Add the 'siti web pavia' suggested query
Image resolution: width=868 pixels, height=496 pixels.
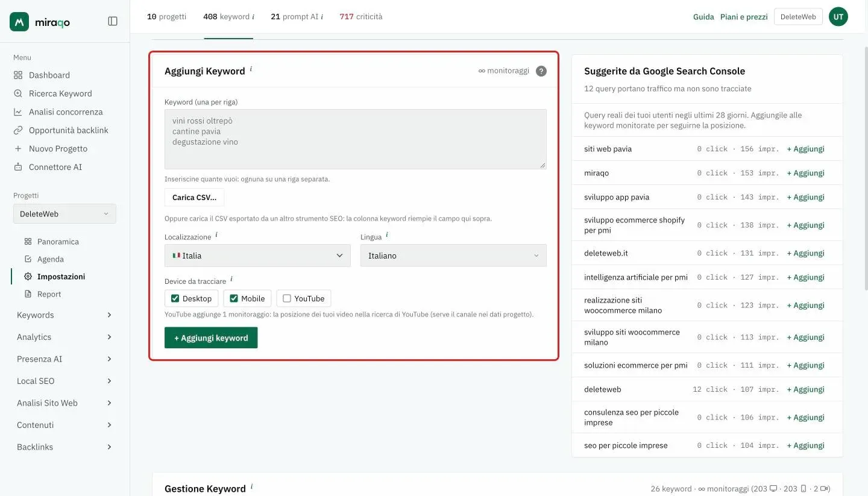click(805, 149)
